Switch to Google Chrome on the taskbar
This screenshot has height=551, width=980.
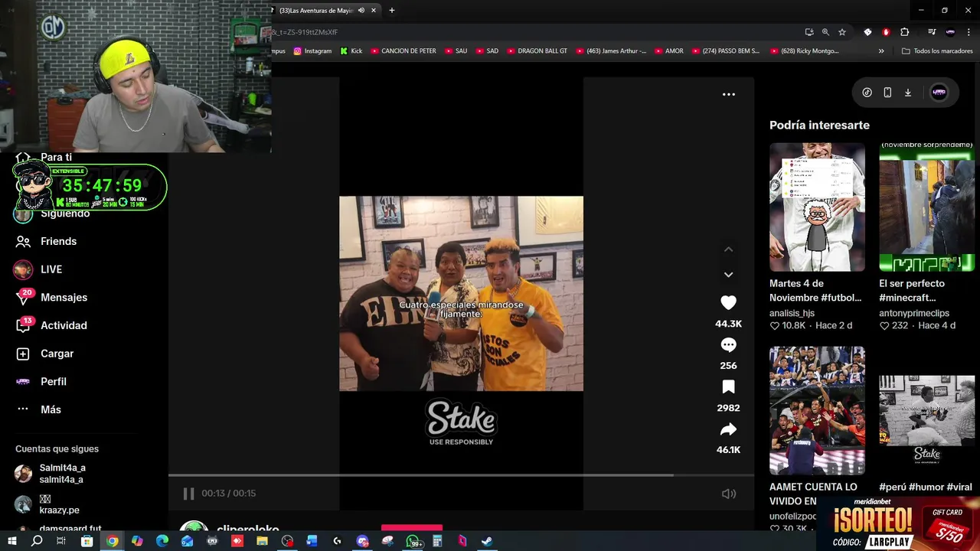pos(113,541)
